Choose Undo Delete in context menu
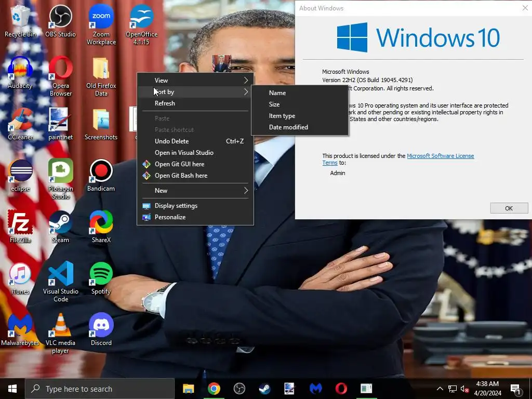Screen dimensions: 532x399 195,141
